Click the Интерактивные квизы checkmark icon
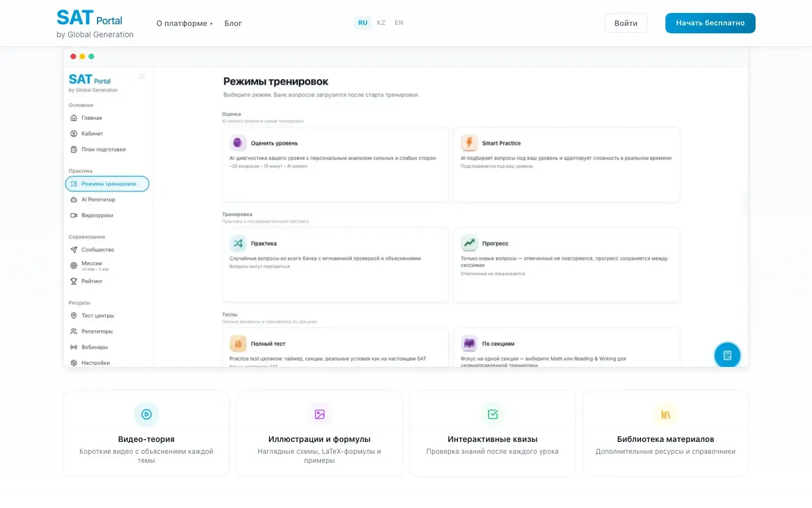Viewport: 812px width, 508px height. (493, 414)
